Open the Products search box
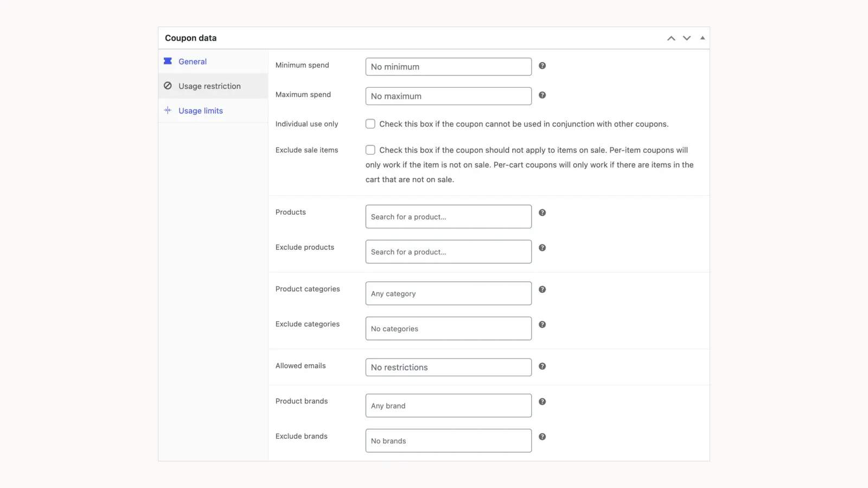 click(449, 216)
